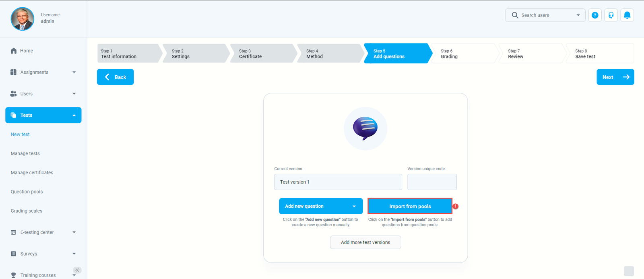The width and height of the screenshot is (644, 279).
Task: Click the Home house icon
Action: pos(14,51)
